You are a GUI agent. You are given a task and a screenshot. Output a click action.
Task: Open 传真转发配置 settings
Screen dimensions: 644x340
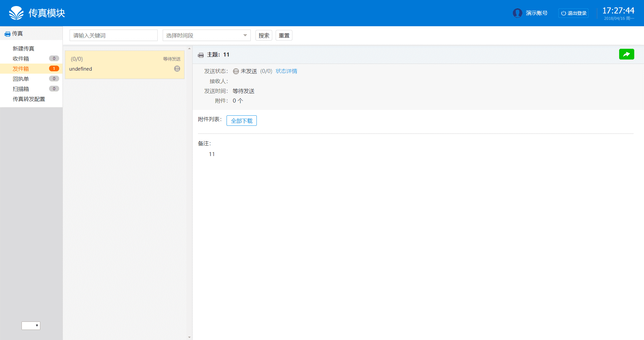coord(29,99)
